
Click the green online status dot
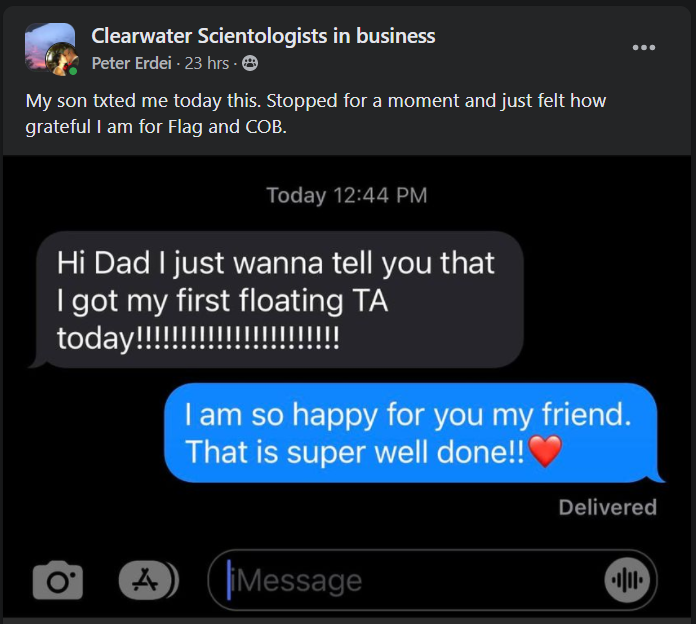point(73,72)
